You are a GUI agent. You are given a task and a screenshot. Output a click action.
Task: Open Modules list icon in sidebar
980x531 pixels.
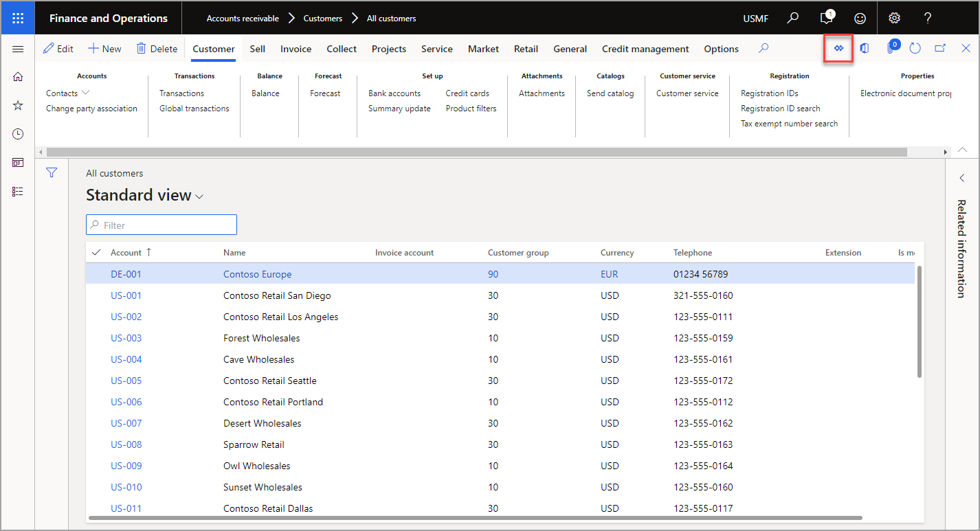[18, 192]
